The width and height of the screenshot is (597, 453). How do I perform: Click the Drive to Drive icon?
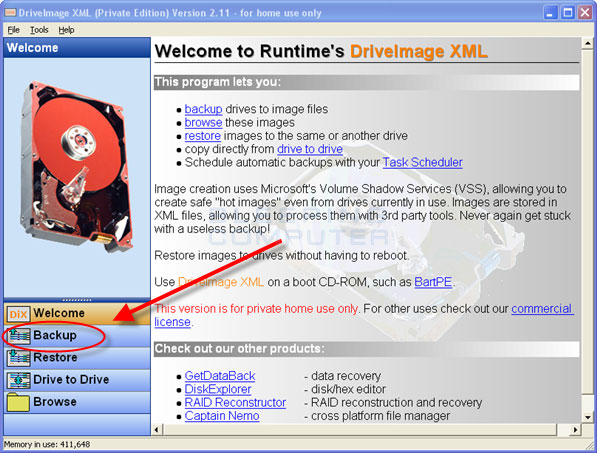(x=18, y=380)
